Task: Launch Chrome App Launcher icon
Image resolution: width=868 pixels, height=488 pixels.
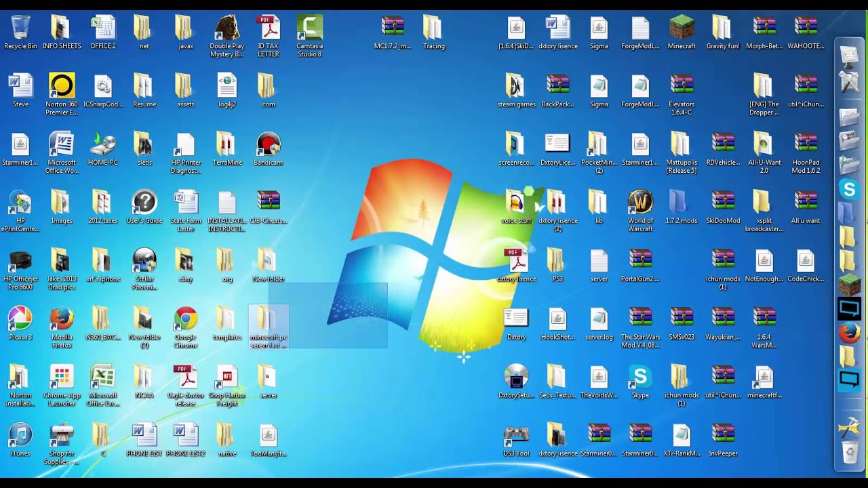Action: pyautogui.click(x=62, y=386)
